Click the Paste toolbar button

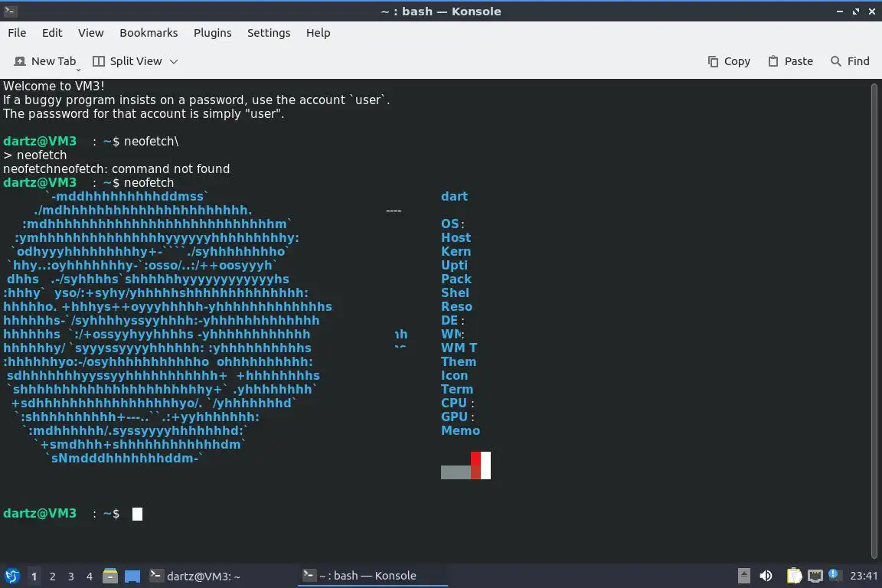click(790, 60)
